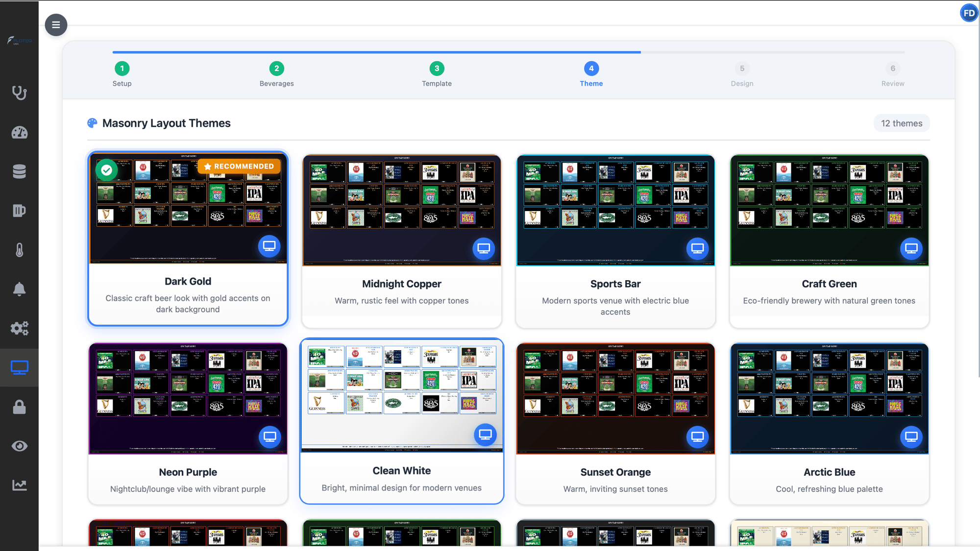Click the RECOMMENDED badge on Dark Gold
The image size is (980, 551).
pyautogui.click(x=239, y=166)
